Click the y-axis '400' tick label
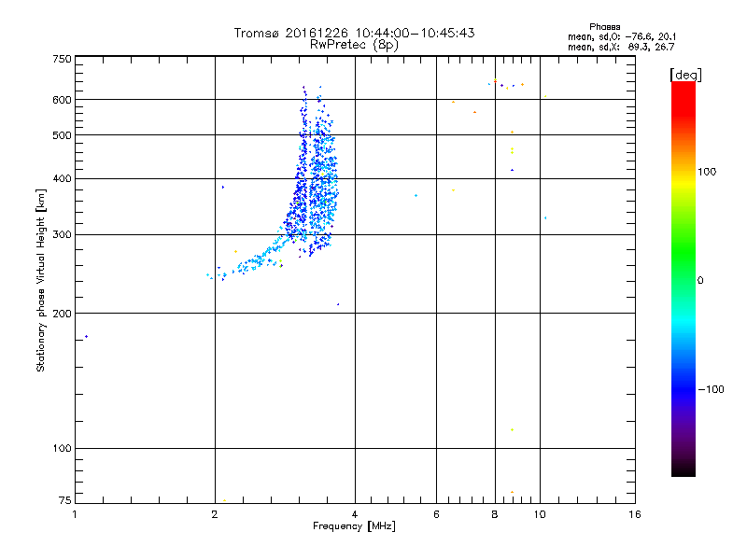 point(62,178)
